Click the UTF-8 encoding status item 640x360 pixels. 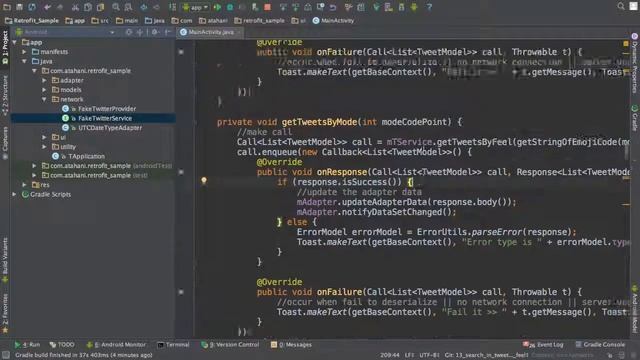point(429,355)
